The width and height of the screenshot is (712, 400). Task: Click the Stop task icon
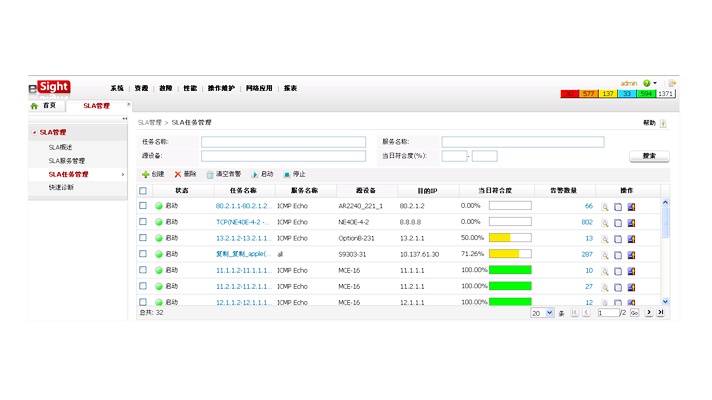click(287, 174)
